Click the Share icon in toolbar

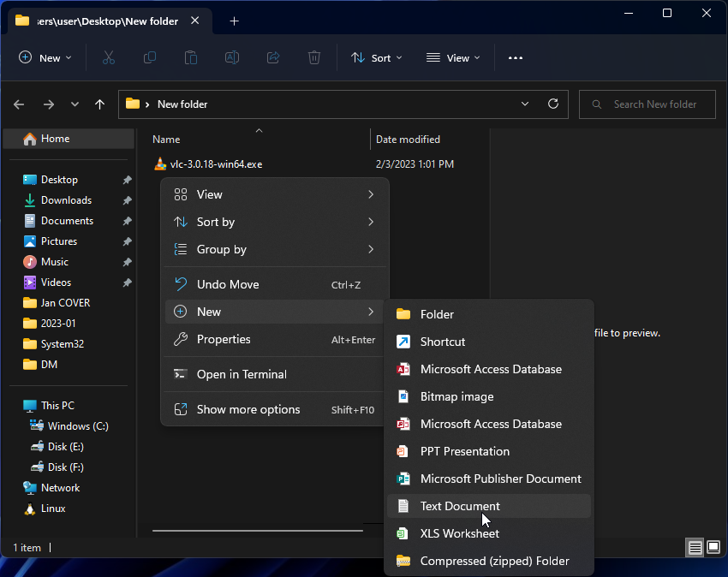click(273, 57)
